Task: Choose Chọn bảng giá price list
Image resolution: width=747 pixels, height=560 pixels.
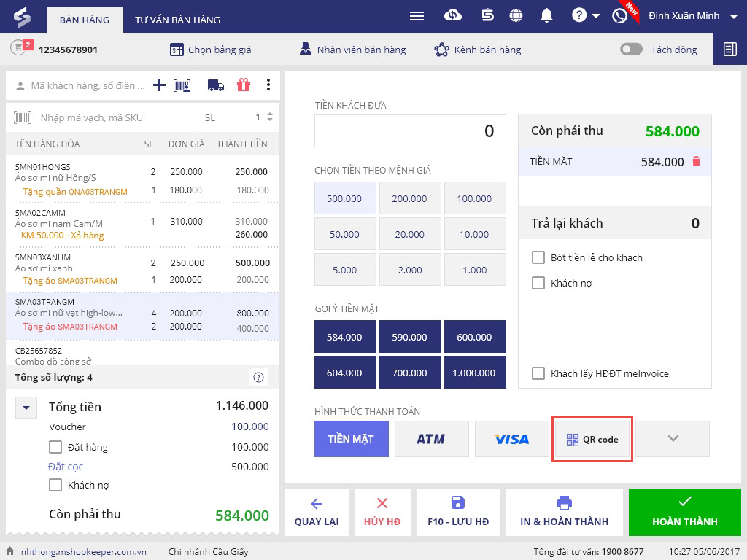Action: coord(211,50)
